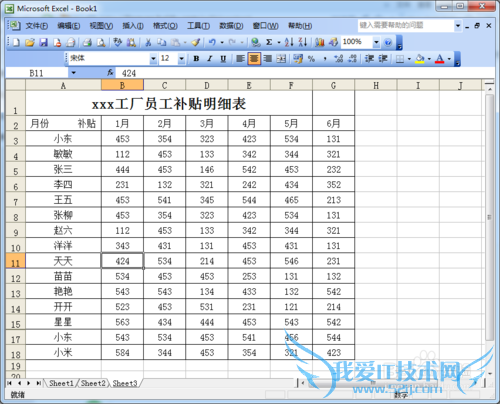
Task: Sort ascending A to Z
Action: 289,42
